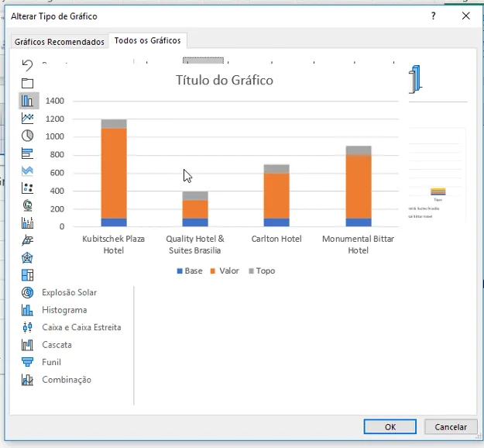
Task: Confirm the chart type with OK
Action: pos(390,426)
